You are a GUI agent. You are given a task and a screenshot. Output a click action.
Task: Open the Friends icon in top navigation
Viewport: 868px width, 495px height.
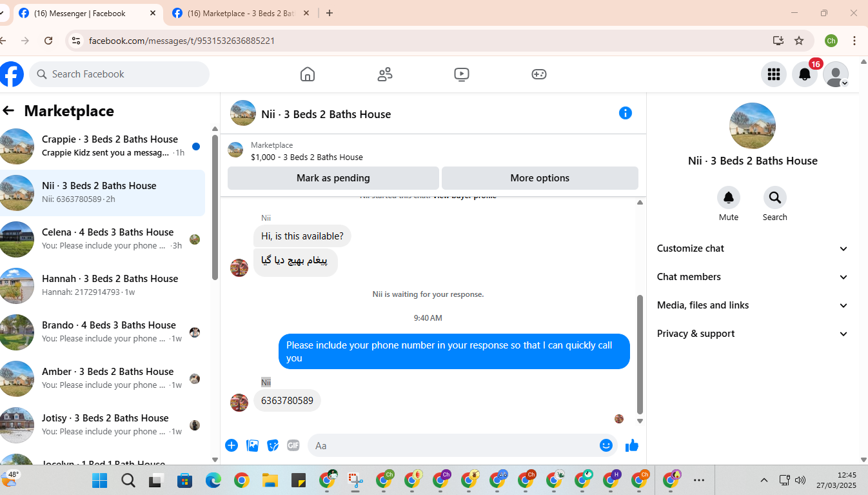(385, 74)
